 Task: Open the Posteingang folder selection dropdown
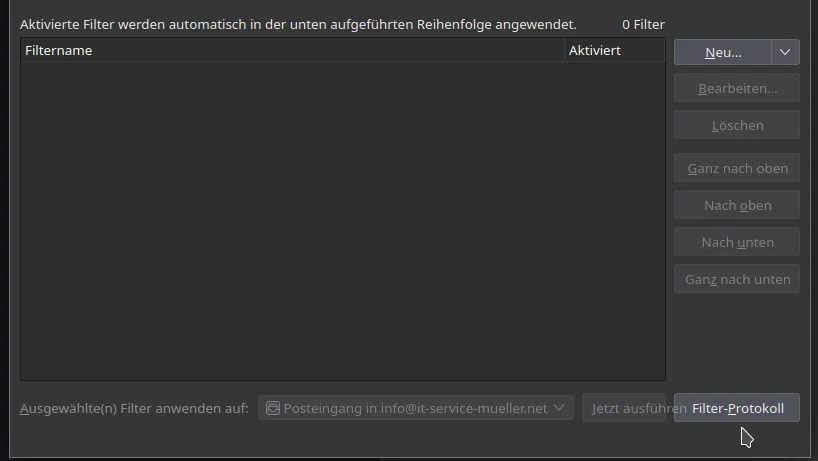click(416, 408)
